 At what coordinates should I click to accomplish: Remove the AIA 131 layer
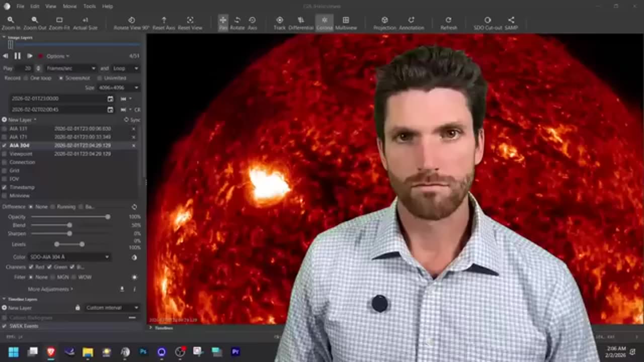[133, 129]
